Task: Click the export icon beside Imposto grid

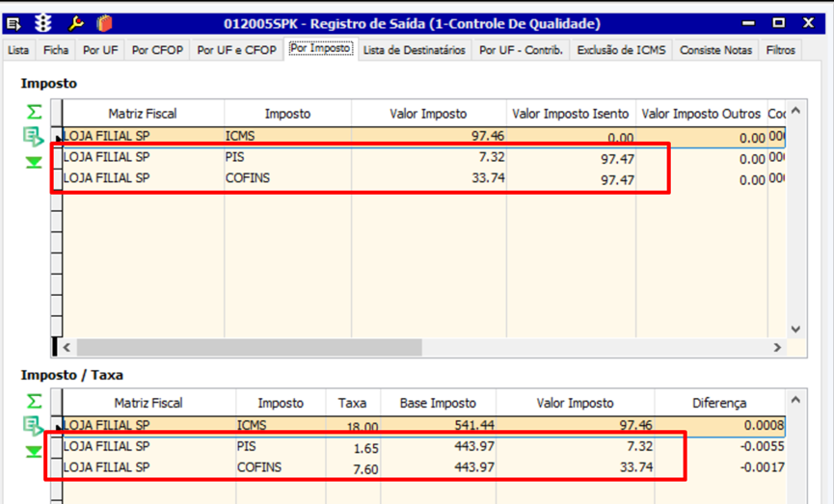Action: [x=34, y=137]
